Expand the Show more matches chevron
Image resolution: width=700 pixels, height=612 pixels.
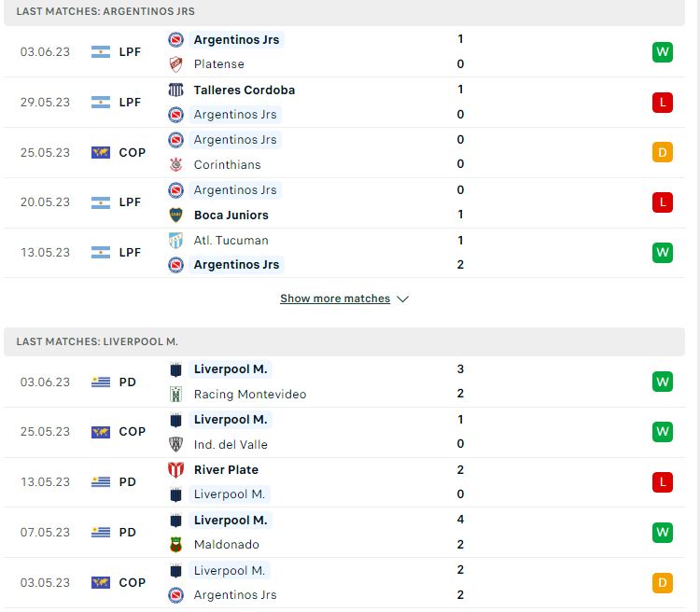[x=402, y=299]
